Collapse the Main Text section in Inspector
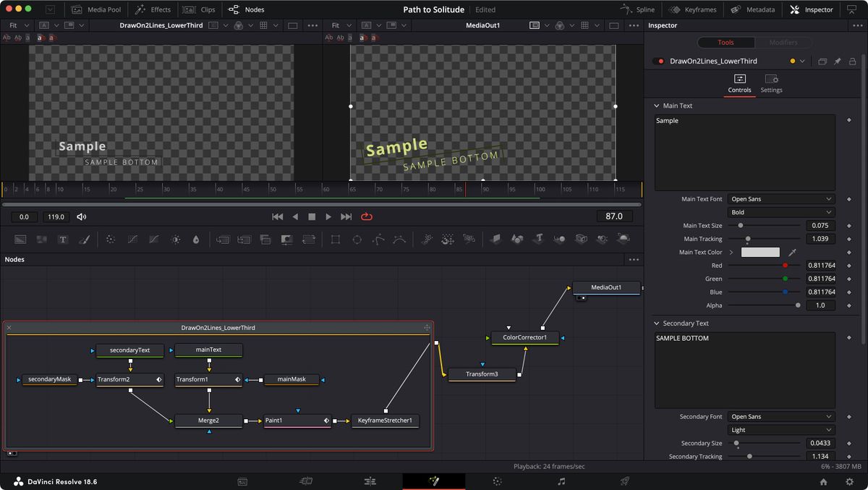This screenshot has height=490, width=868. point(658,106)
